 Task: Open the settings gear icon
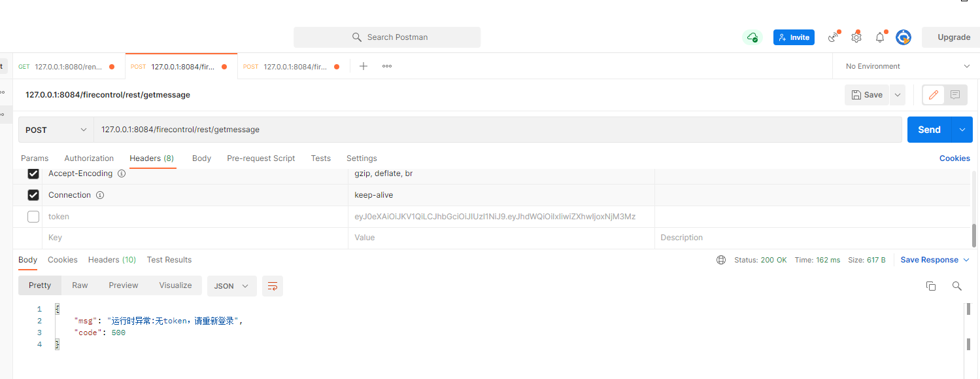856,37
